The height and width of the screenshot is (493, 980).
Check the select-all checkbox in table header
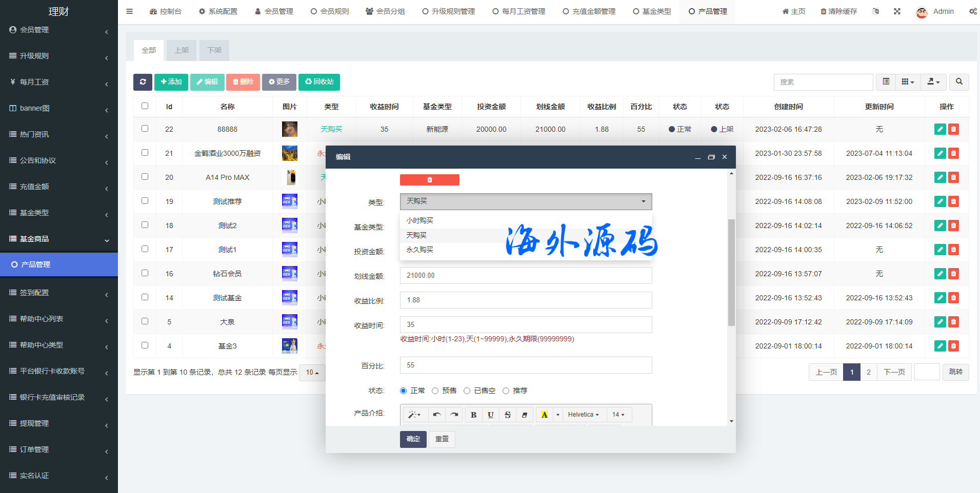[145, 106]
